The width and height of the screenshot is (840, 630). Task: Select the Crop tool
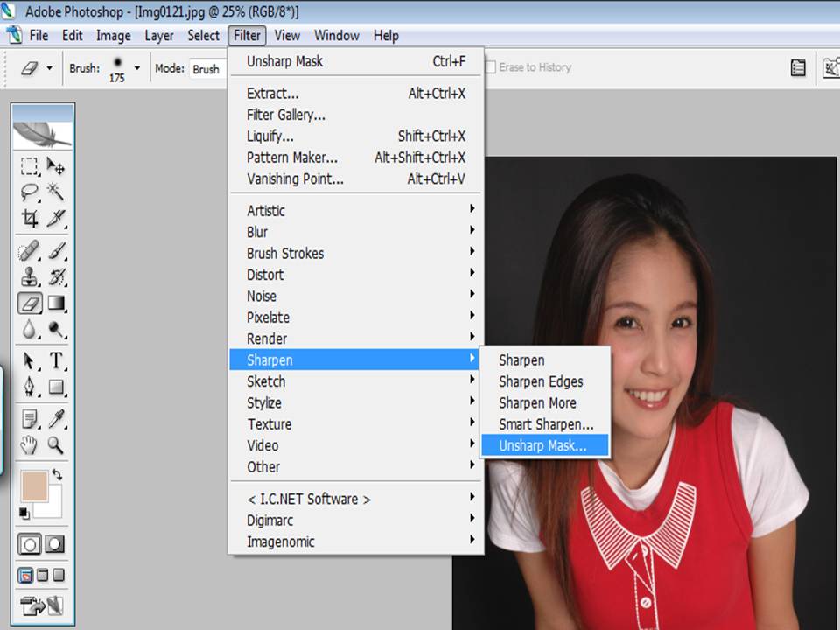tap(30, 218)
